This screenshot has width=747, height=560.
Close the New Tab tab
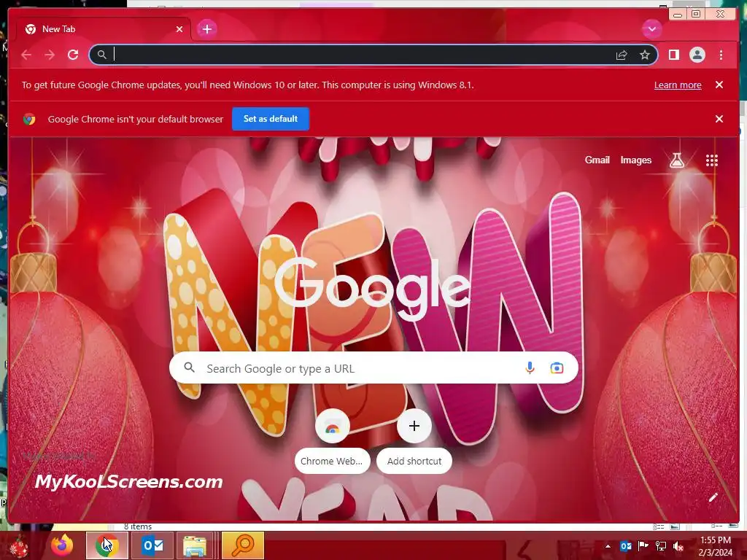coord(179,29)
